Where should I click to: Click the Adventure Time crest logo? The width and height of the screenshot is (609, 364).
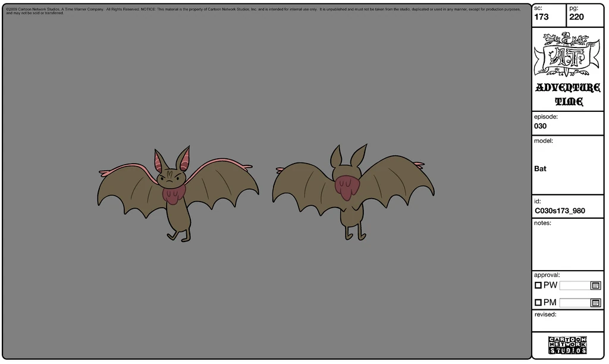click(567, 54)
